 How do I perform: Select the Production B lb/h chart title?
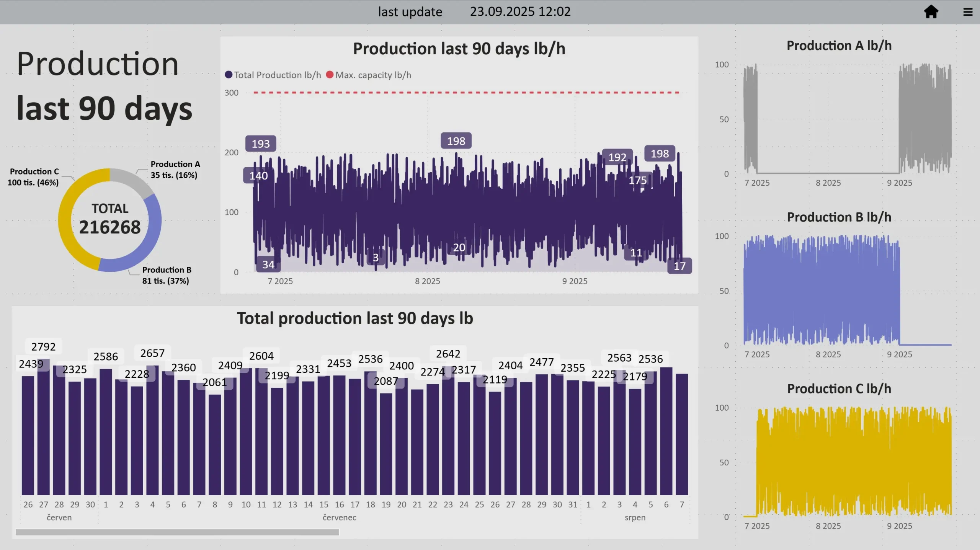pyautogui.click(x=839, y=217)
